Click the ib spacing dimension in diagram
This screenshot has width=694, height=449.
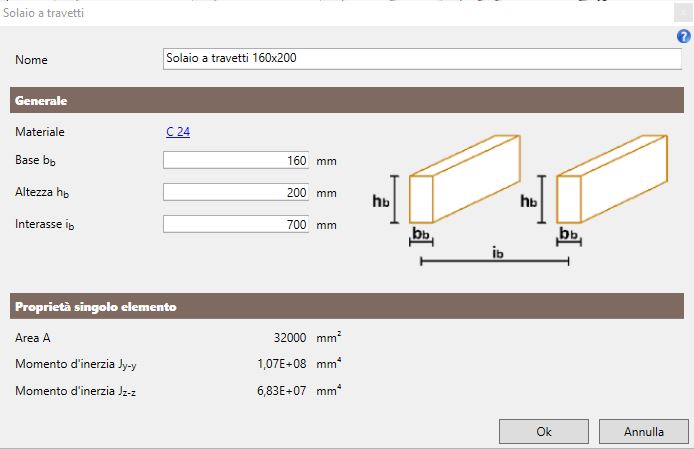(x=495, y=257)
